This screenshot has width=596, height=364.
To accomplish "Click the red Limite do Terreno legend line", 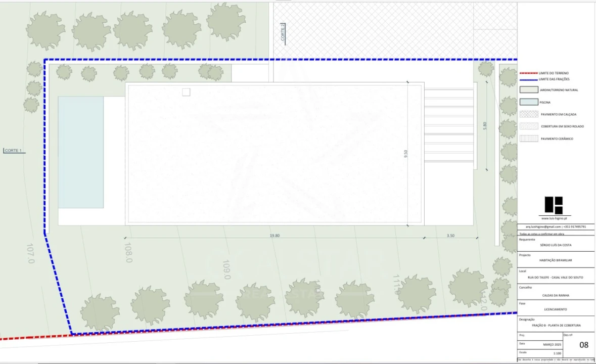I will [529, 73].
